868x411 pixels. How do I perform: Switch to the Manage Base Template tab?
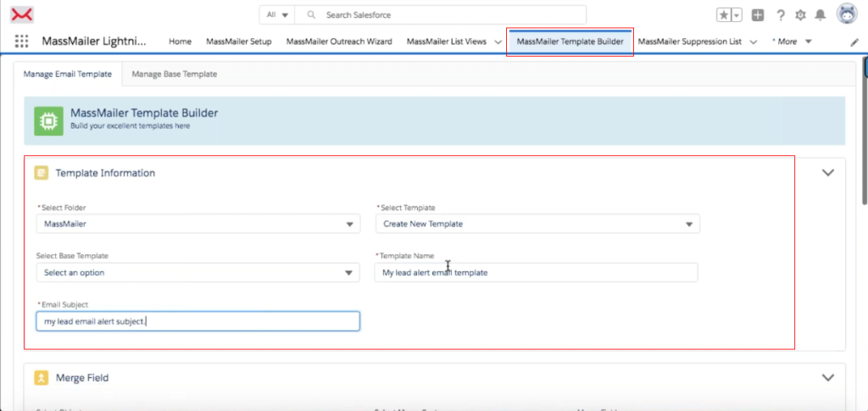coord(175,74)
